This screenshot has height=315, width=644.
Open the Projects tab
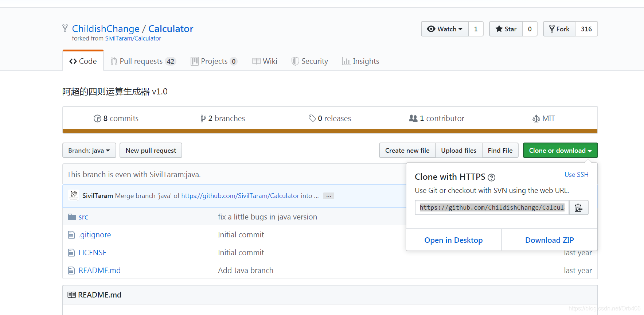coord(214,61)
